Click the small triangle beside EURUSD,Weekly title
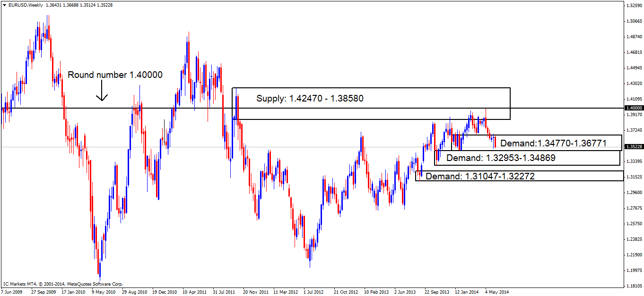644x296 pixels. 4,5
